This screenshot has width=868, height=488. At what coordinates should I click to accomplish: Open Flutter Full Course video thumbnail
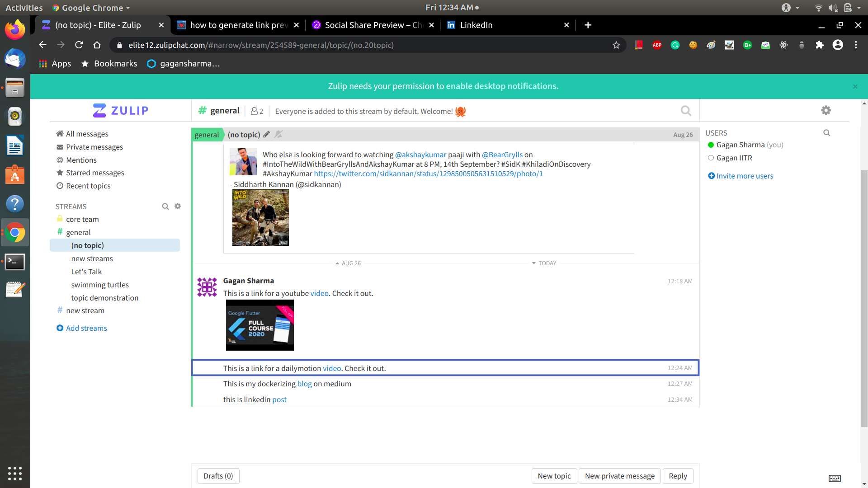pyautogui.click(x=260, y=325)
